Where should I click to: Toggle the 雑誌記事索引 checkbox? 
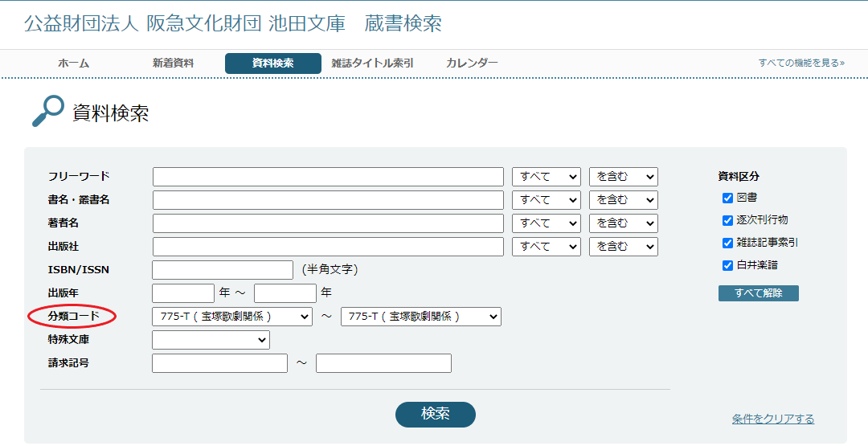(727, 243)
